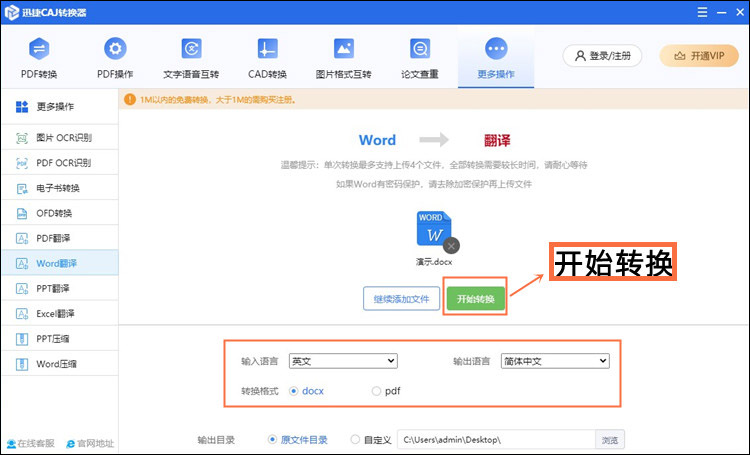Open the CAD转换 module icon
This screenshot has height=455, width=750.
click(267, 49)
